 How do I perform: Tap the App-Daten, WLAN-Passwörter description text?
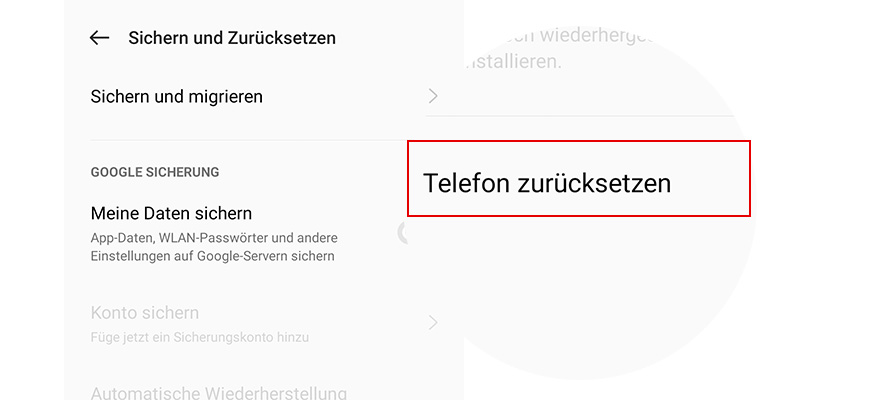point(214,238)
